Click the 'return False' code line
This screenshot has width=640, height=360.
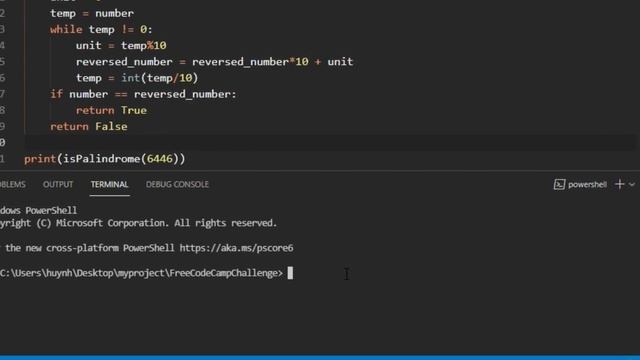click(89, 127)
